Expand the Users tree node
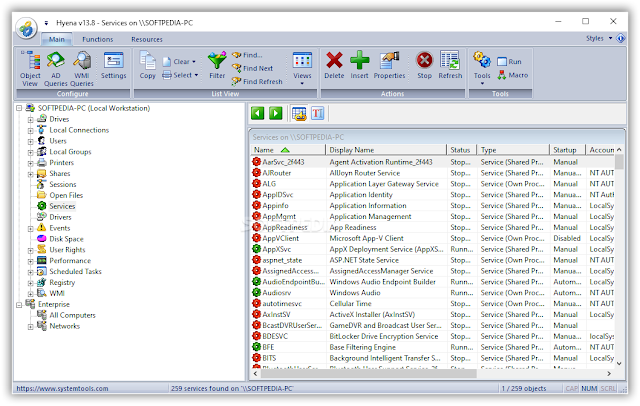This screenshot has width=640, height=406. tap(31, 142)
